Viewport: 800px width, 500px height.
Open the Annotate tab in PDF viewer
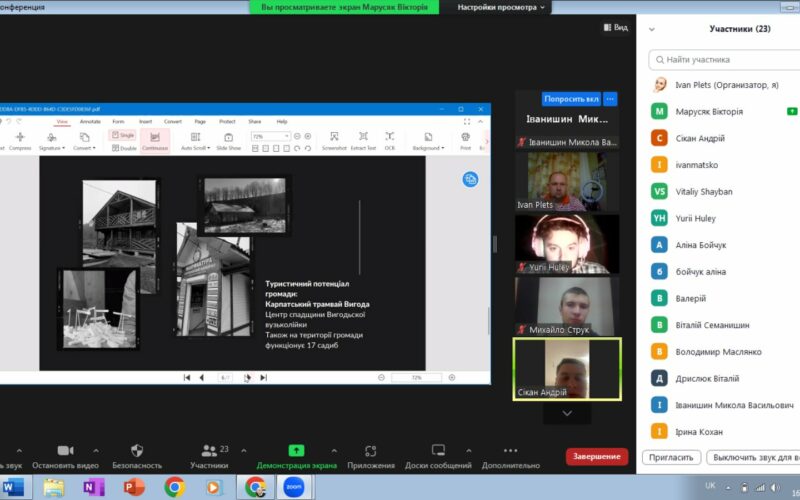coord(90,121)
